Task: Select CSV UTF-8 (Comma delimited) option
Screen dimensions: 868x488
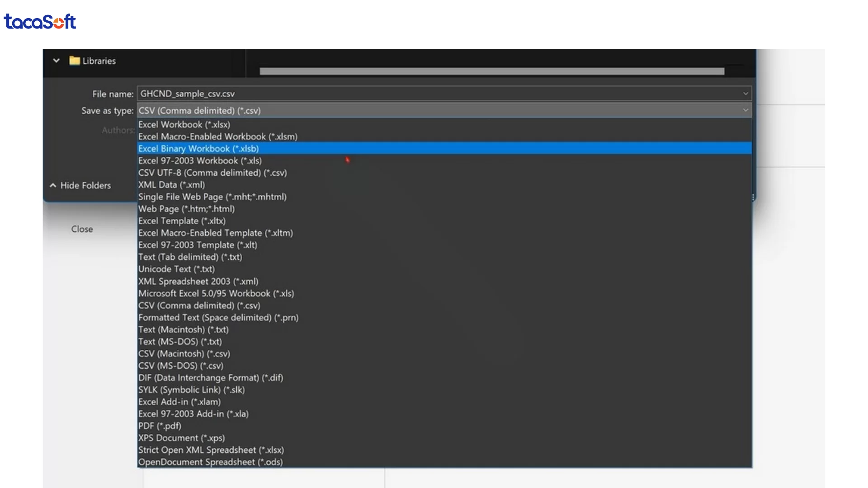Action: click(444, 173)
